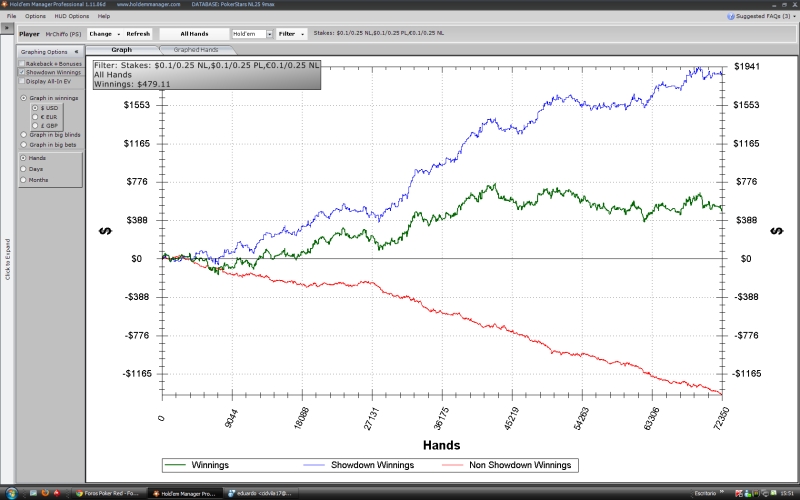Screen dimensions: 800x500
Task: Expand the side panel arrow button
Action: click(7, 28)
